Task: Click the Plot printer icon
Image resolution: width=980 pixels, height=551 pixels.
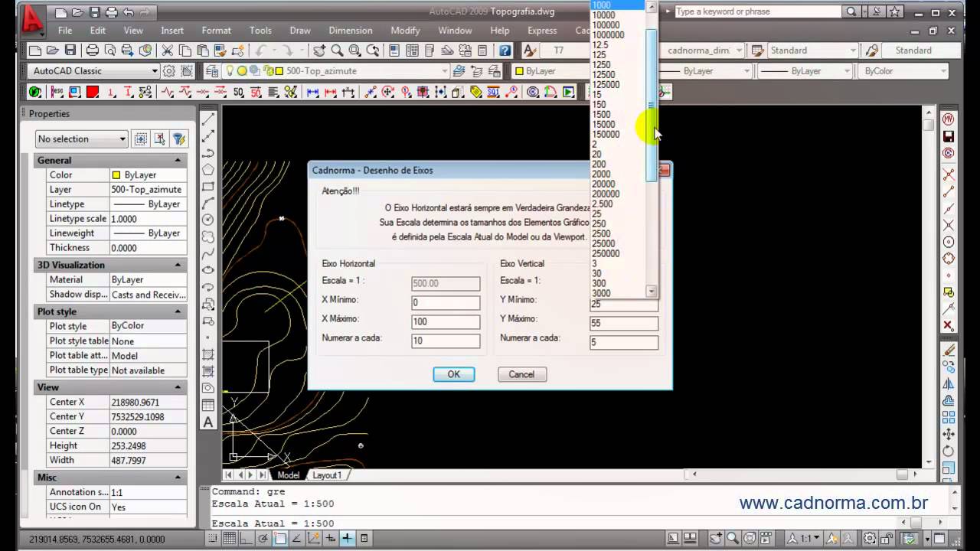Action: 92,51
